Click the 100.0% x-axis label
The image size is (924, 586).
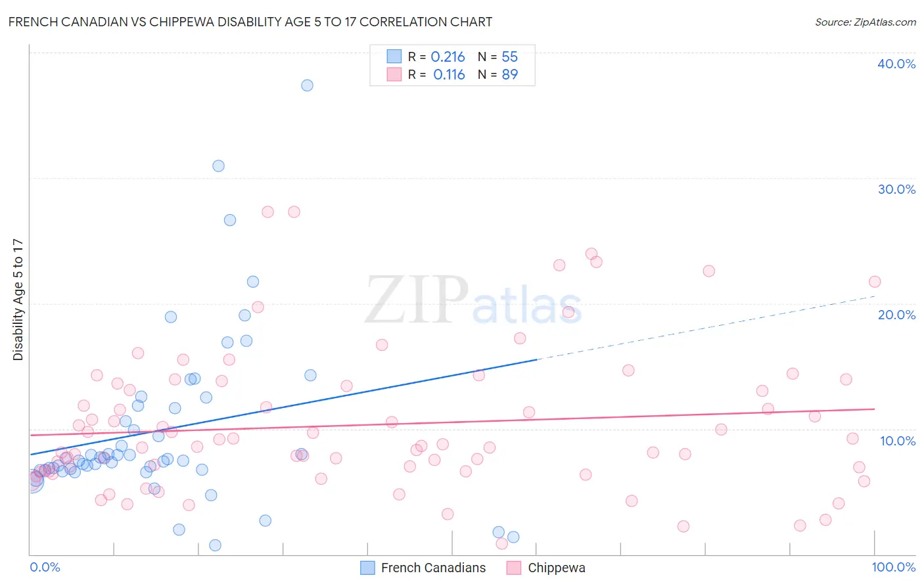coord(894,567)
